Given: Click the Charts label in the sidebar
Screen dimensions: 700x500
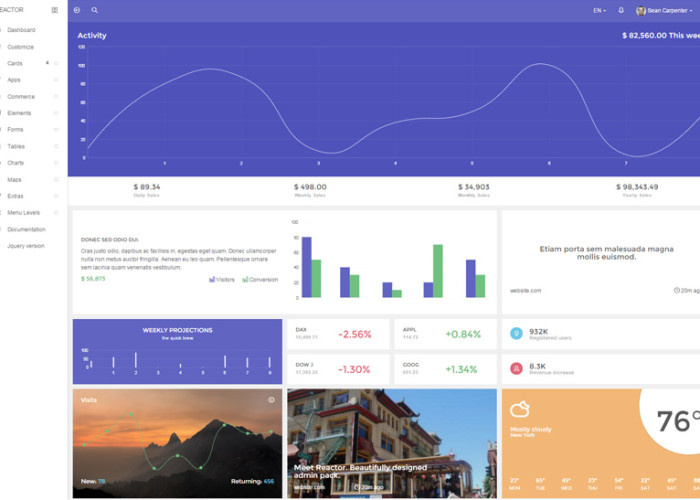Looking at the screenshot, I should [16, 163].
